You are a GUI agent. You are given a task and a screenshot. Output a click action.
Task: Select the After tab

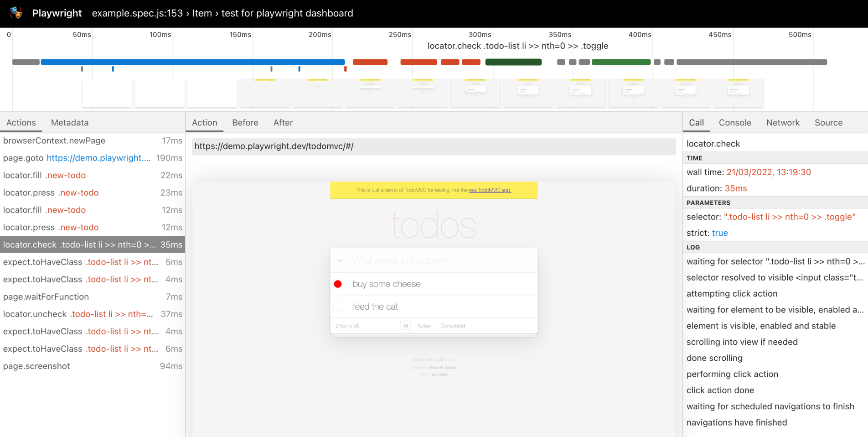tap(283, 122)
